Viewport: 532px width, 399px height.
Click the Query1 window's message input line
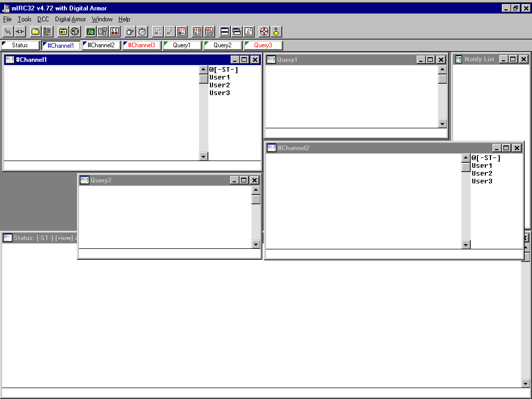pyautogui.click(x=356, y=132)
